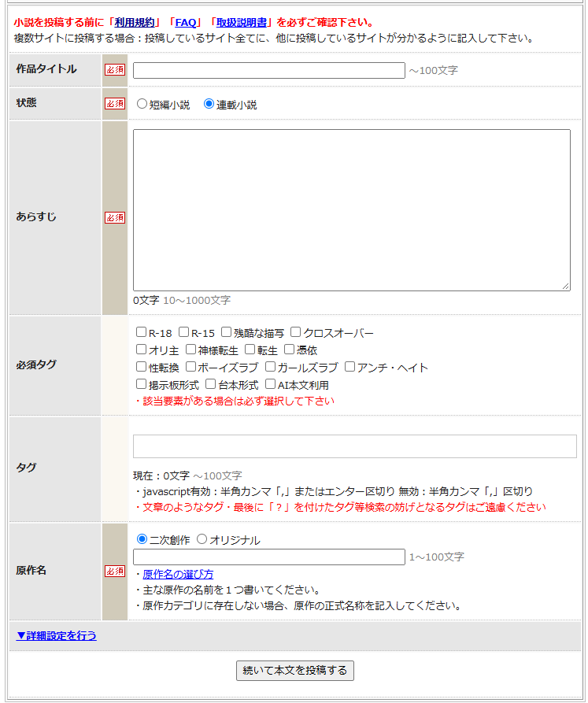Viewport: 588px width, 703px height.
Task: Click the 主な原作の名前を１つ書いてください note
Action: [227, 590]
